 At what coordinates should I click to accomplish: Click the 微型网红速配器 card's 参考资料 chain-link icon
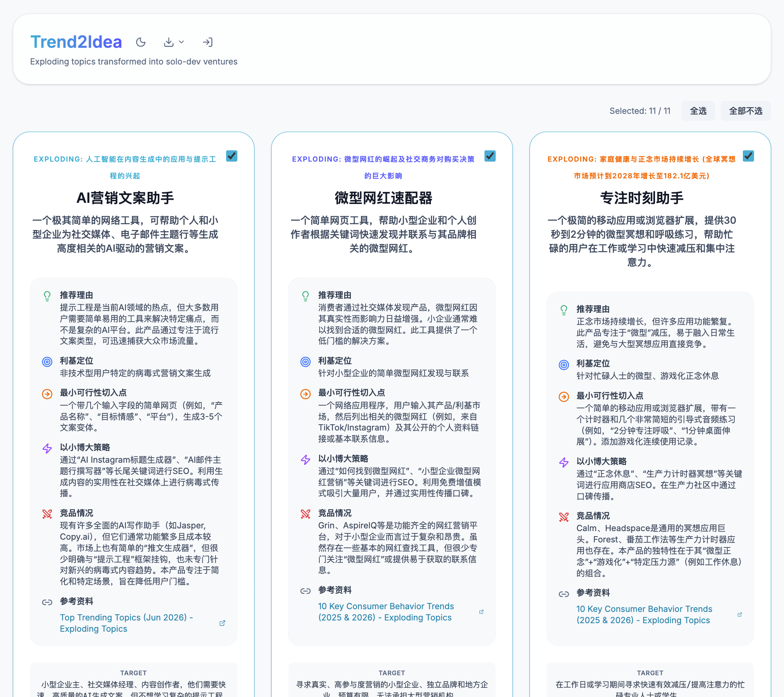(305, 591)
